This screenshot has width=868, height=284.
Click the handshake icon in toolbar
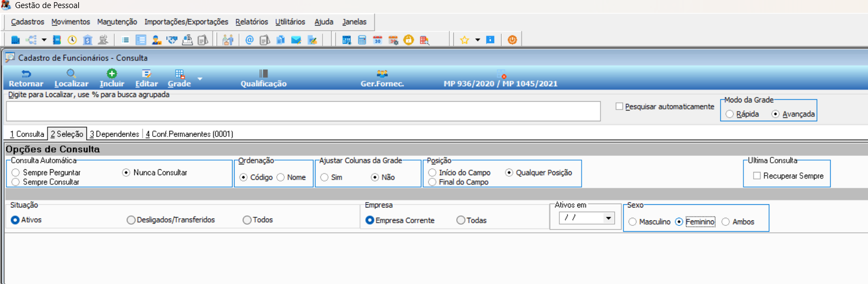point(172,40)
